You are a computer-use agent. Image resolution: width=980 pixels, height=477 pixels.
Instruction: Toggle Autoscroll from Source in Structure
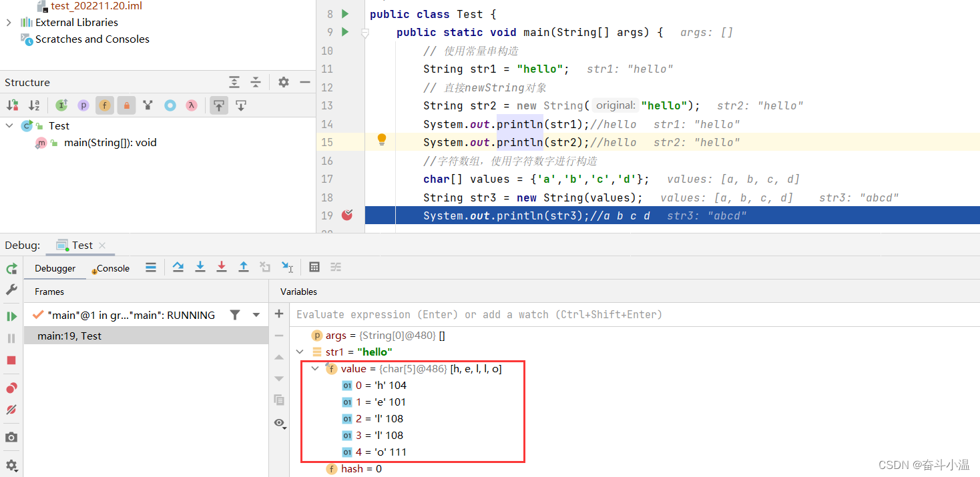click(241, 105)
